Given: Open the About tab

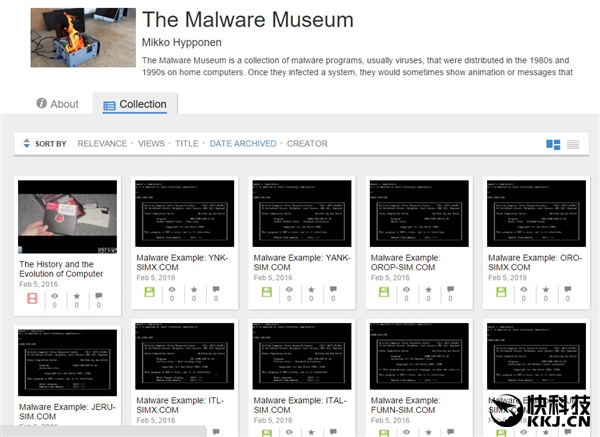Looking at the screenshot, I should point(57,104).
